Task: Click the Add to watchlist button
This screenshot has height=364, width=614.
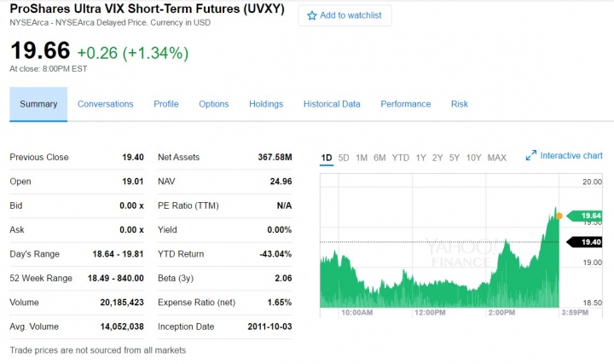Action: tap(345, 15)
